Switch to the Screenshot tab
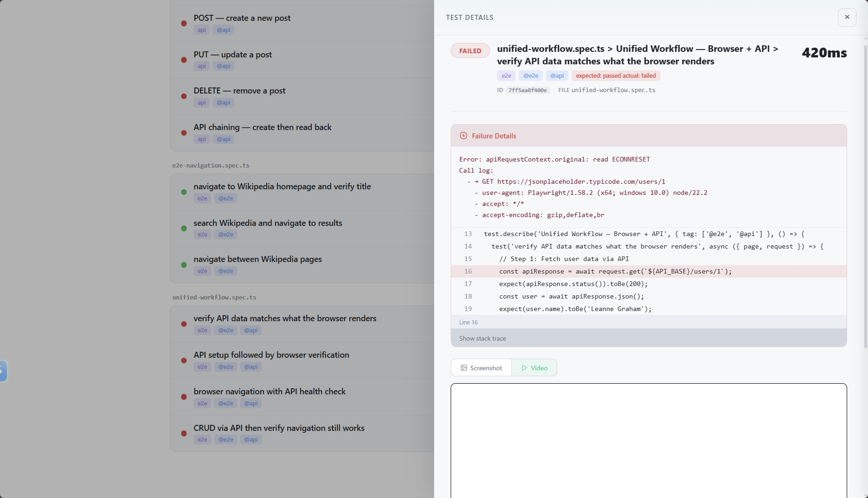Screen dimensions: 868x498 [480, 367]
